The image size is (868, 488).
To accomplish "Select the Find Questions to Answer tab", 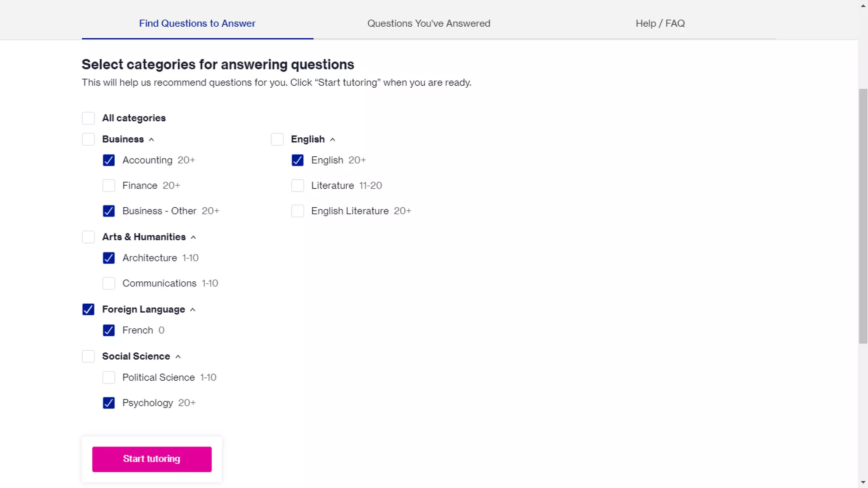I will tap(197, 23).
